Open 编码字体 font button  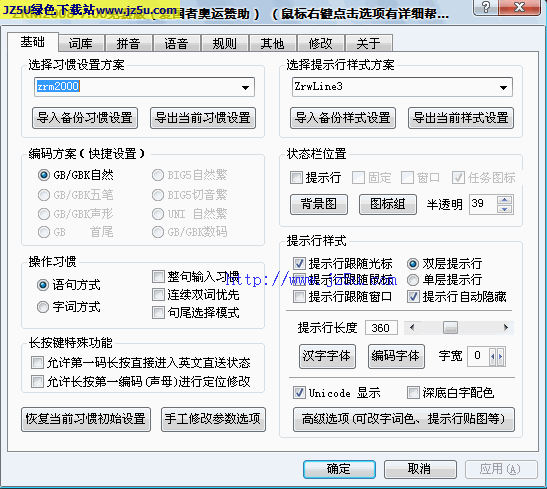[396, 356]
